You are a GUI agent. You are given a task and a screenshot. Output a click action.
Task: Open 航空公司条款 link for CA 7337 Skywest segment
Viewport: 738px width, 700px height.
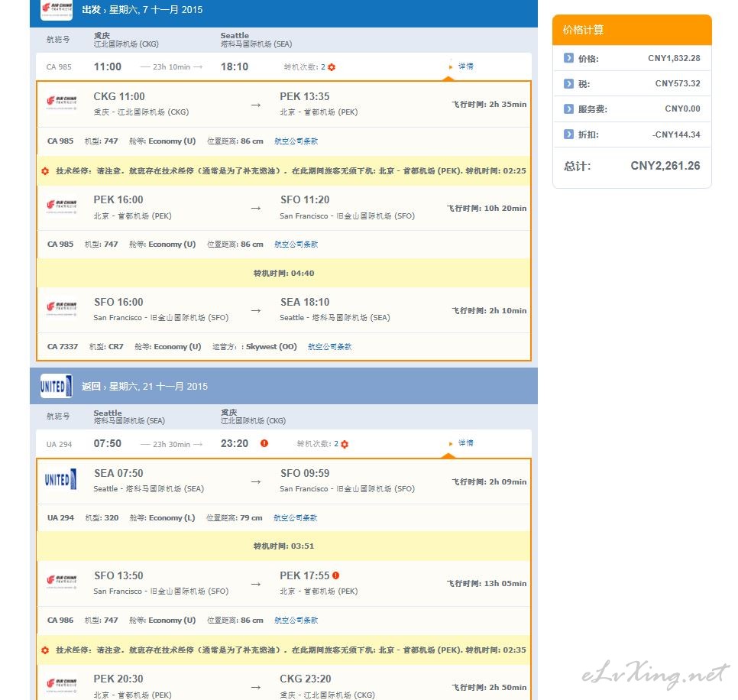tap(329, 347)
